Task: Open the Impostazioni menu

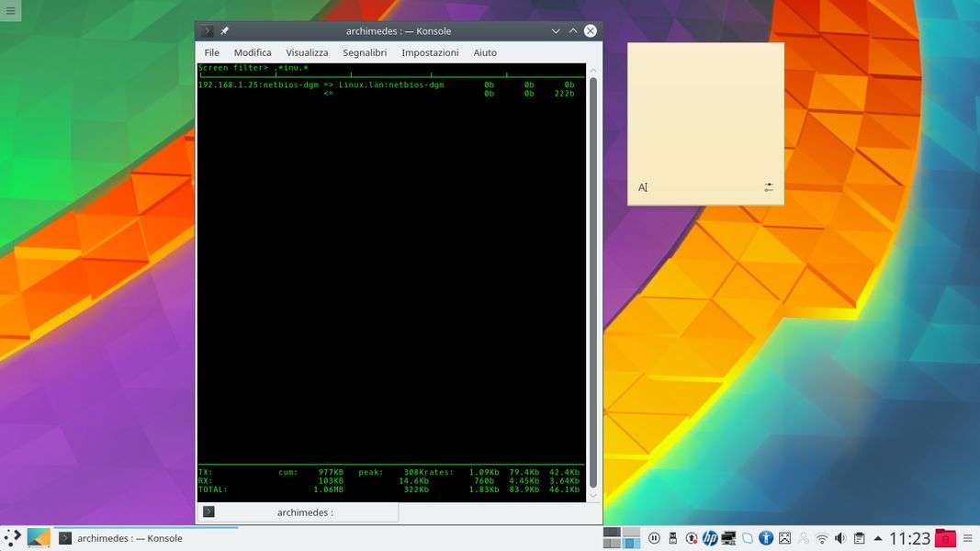Action: pyautogui.click(x=430, y=52)
